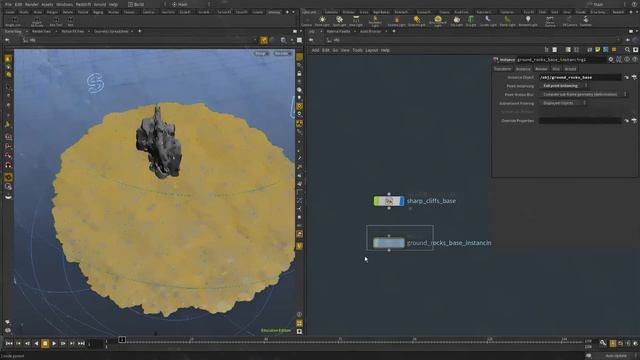Select the Area Light shelf tool
This screenshot has width=640, height=360.
[356, 21]
